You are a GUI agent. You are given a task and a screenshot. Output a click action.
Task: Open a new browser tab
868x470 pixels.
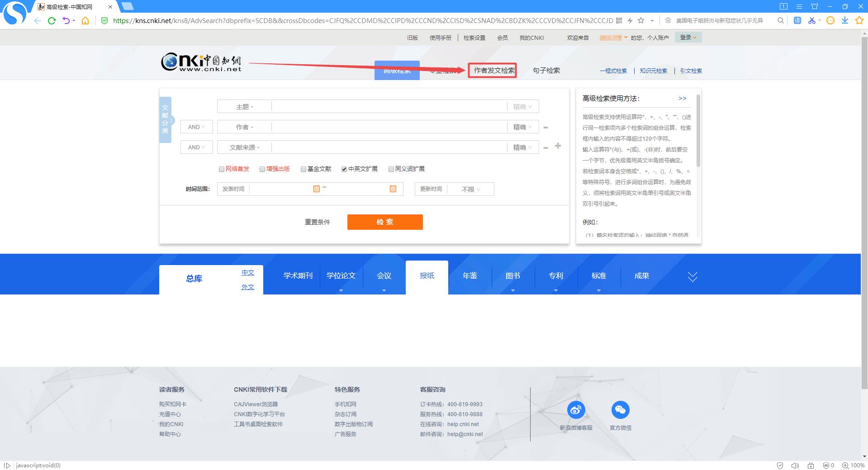[128, 6]
